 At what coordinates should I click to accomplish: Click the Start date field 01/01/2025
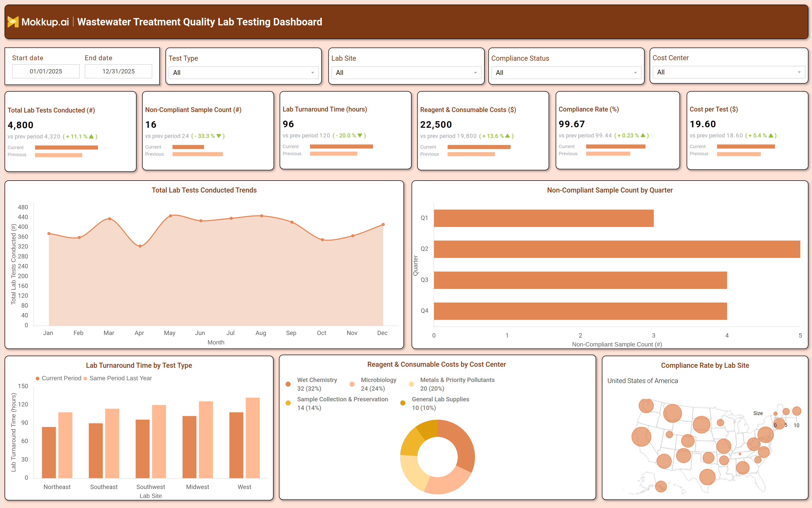(x=46, y=71)
